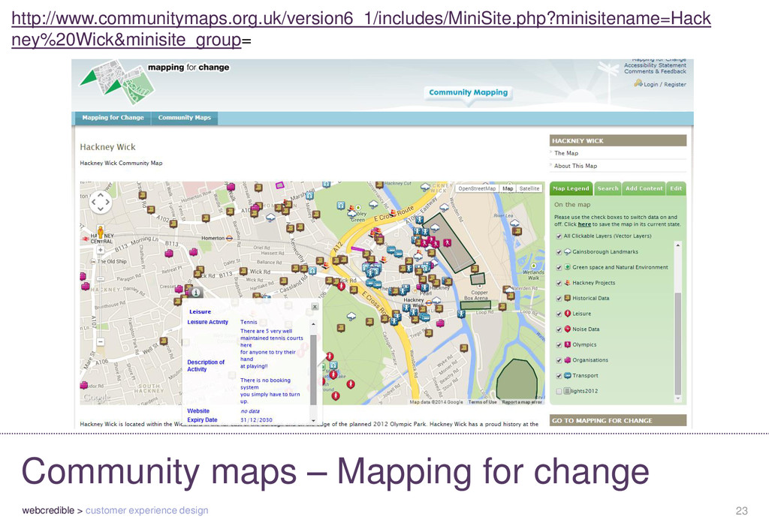Click the map pan direction control
The image size is (769, 532).
100,202
